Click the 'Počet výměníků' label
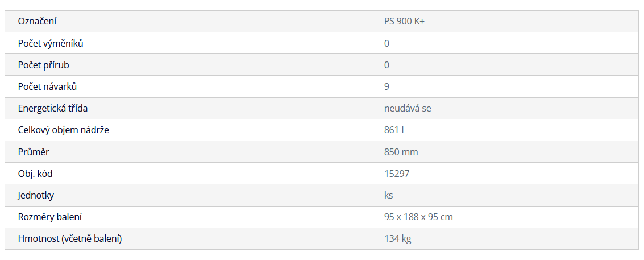Screen dimensions: 644x260 point(51,43)
